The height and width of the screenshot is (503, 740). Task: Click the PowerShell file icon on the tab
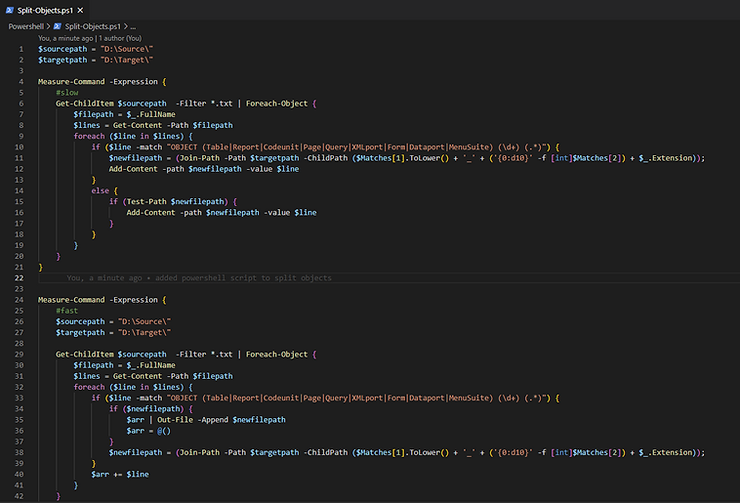pyautogui.click(x=9, y=9)
